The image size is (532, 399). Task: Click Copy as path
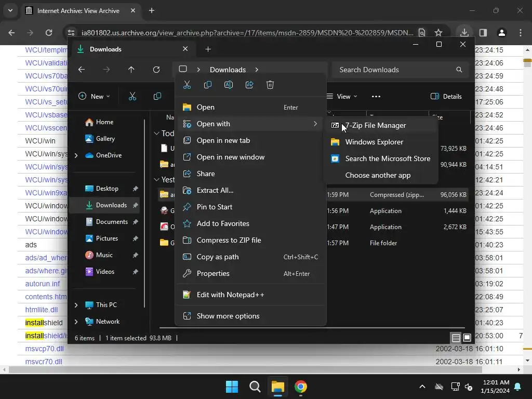pos(251,257)
